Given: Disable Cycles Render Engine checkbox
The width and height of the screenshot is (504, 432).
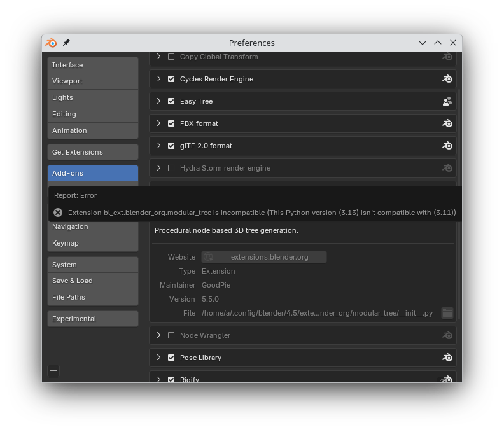Looking at the screenshot, I should [x=171, y=79].
